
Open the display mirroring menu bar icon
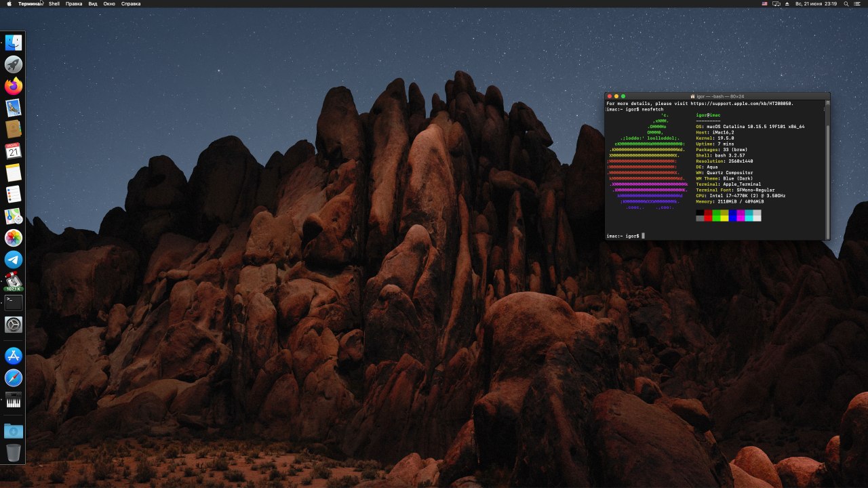[776, 3]
